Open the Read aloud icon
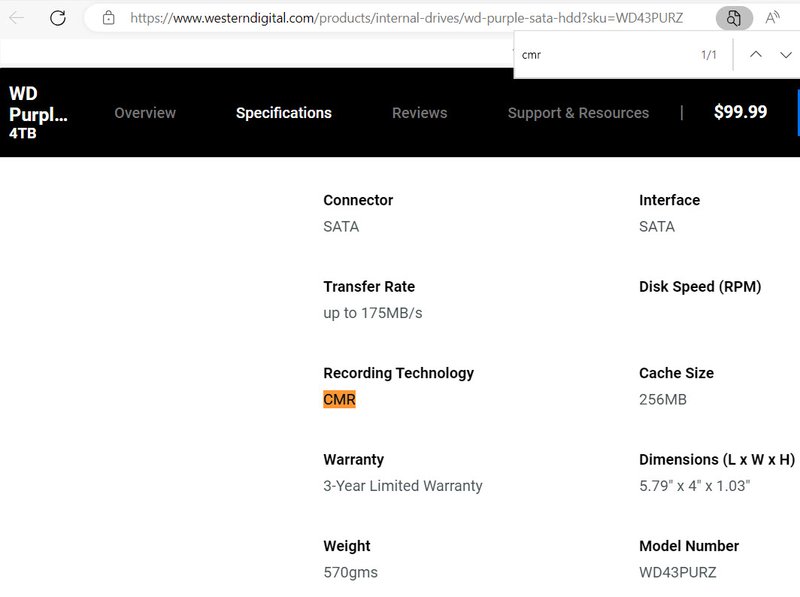Screen dimensions: 800x597 coord(772,18)
